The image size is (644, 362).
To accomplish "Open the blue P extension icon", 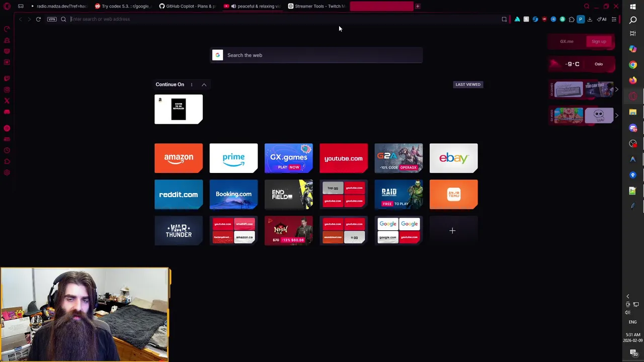I will tap(581, 19).
